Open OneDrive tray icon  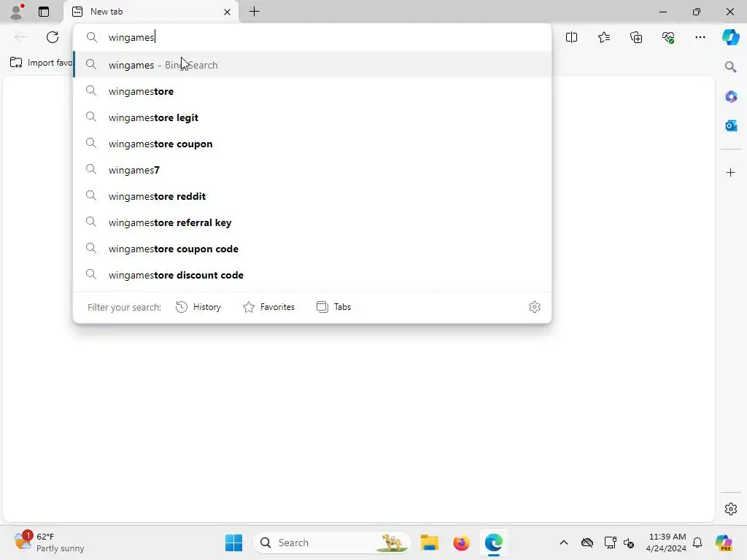(587, 542)
